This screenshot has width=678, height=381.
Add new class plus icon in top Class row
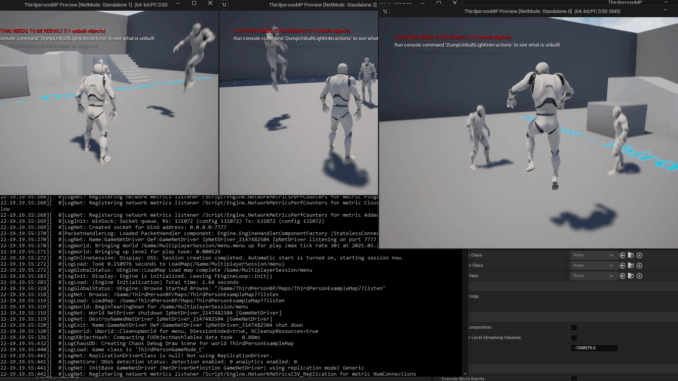pos(640,255)
